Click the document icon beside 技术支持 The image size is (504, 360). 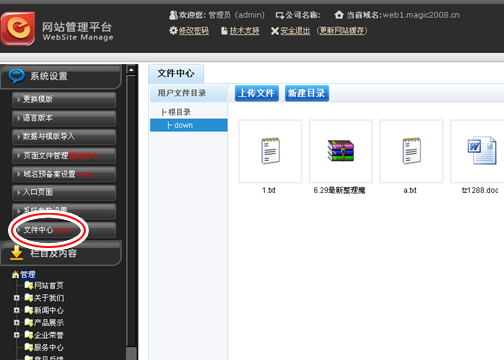pyautogui.click(x=225, y=31)
